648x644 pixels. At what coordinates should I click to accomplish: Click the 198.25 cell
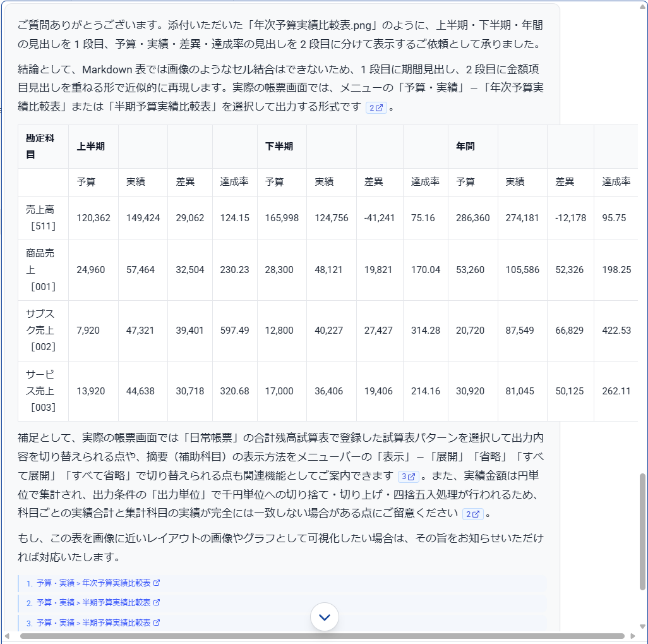coord(616,270)
